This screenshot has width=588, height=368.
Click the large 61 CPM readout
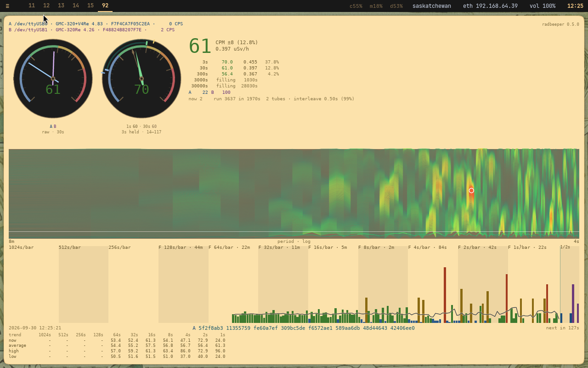point(200,46)
